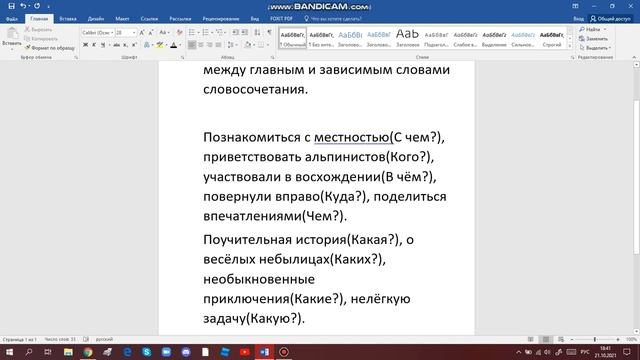Open the Файл tab
Screen dimensions: 640x360
tap(12, 19)
